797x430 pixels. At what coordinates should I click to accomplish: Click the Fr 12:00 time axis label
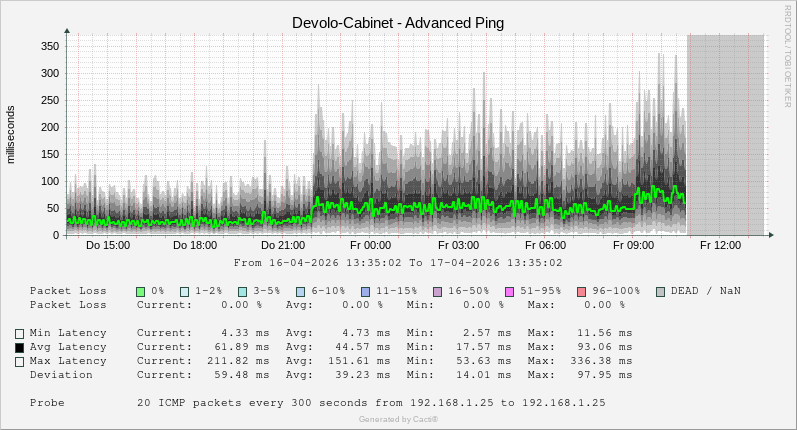point(720,245)
